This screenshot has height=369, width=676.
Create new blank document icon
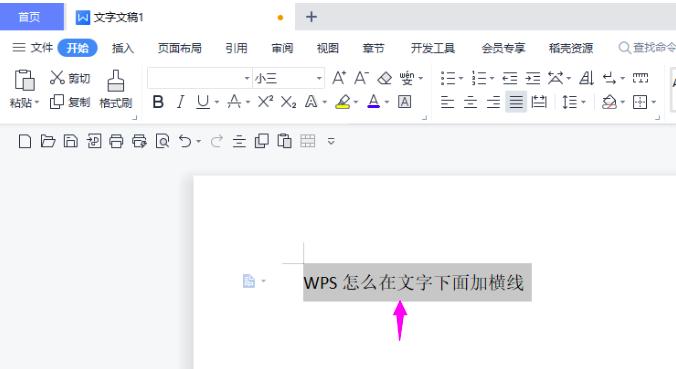pyautogui.click(x=25, y=141)
